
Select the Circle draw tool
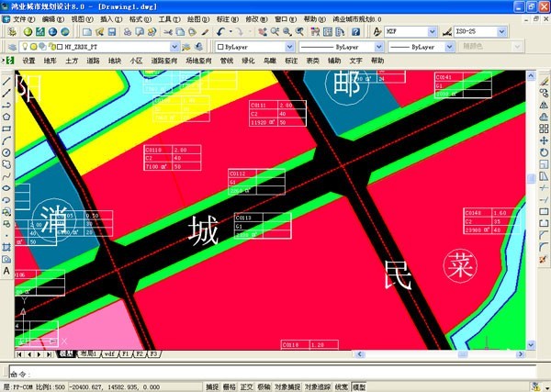[x=6, y=152]
